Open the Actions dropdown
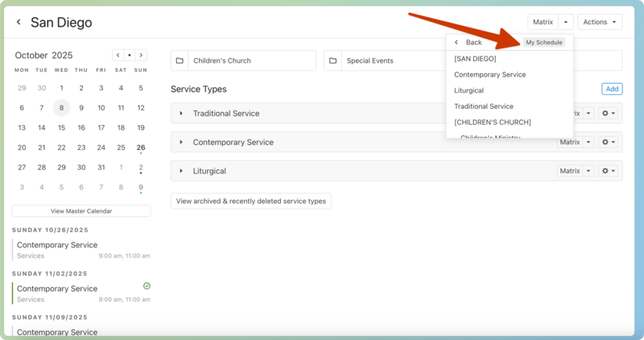Image resolution: width=644 pixels, height=340 pixels. 600,23
